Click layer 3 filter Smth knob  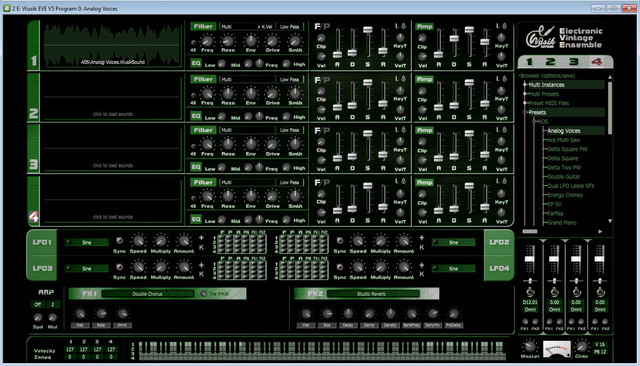[x=295, y=144]
